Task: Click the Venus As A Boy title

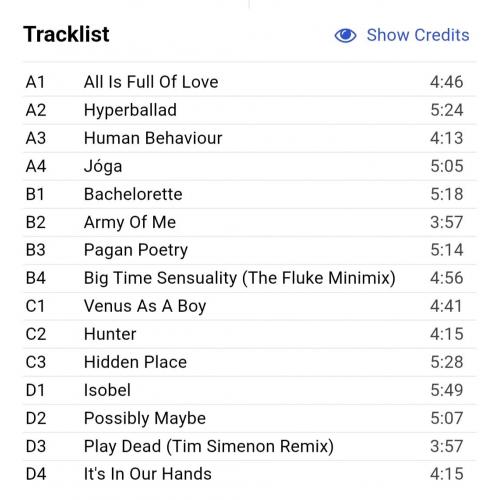Action: click(x=145, y=306)
